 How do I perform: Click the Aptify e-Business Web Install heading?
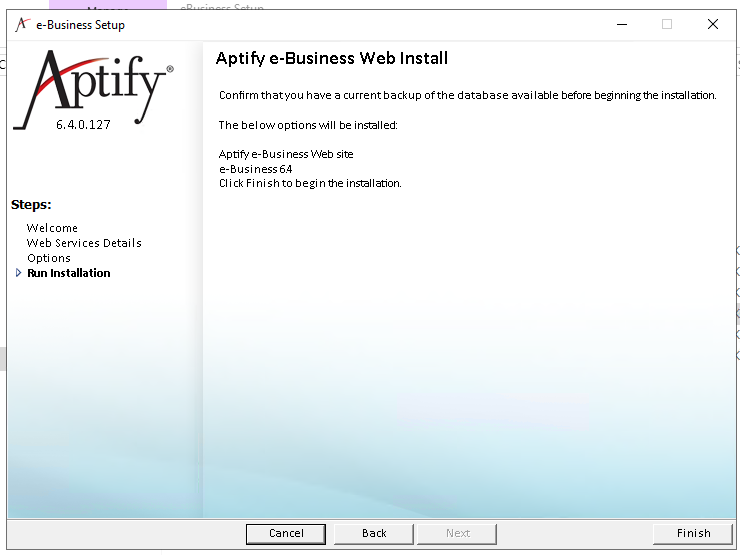[x=332, y=59]
